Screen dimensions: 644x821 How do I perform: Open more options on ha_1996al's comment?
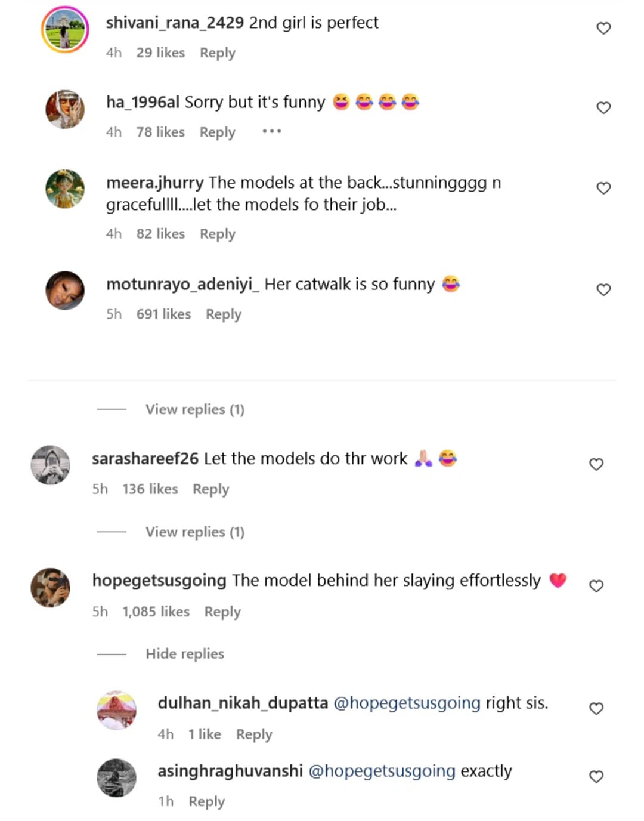click(271, 131)
